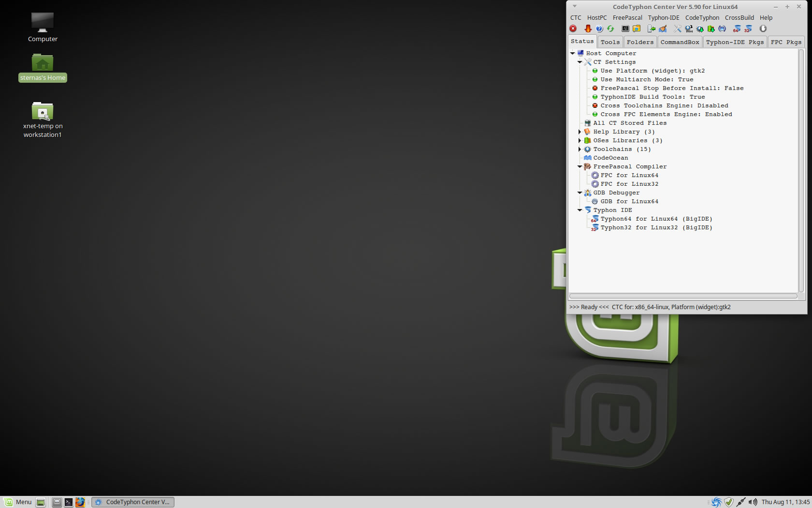The image size is (812, 508).
Task: Switch to the Folders tab
Action: coord(640,42)
